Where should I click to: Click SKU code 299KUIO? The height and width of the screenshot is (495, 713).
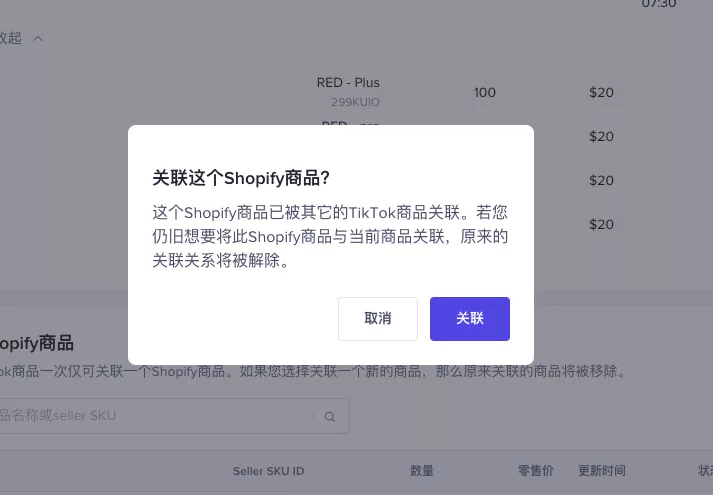355,102
